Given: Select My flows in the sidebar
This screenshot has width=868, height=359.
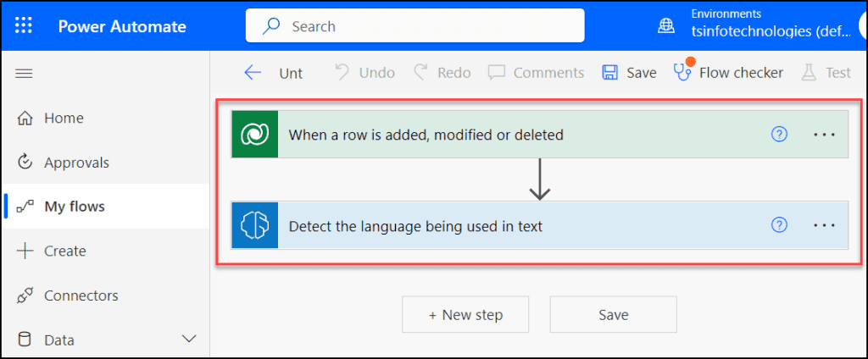Looking at the screenshot, I should 105,207.
